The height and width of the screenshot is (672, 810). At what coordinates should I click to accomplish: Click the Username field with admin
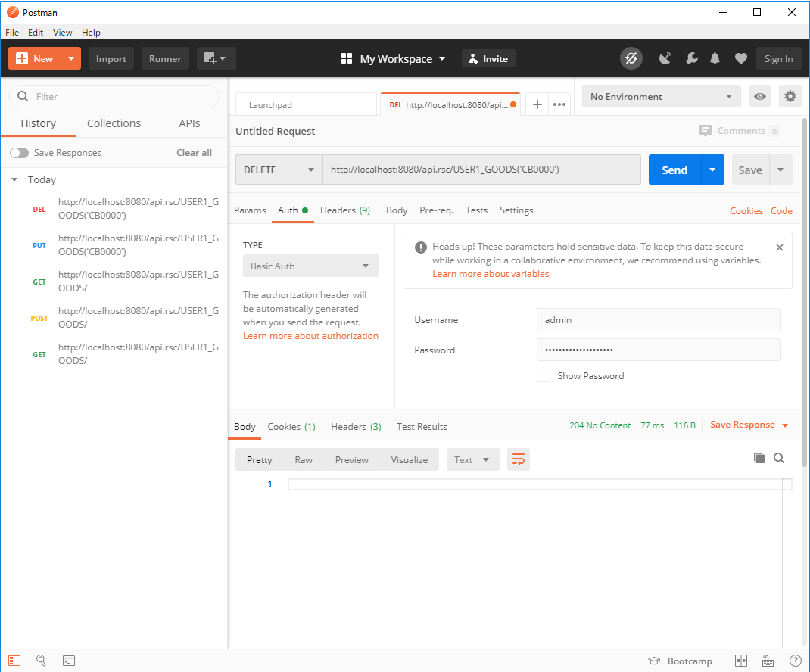pyautogui.click(x=659, y=319)
